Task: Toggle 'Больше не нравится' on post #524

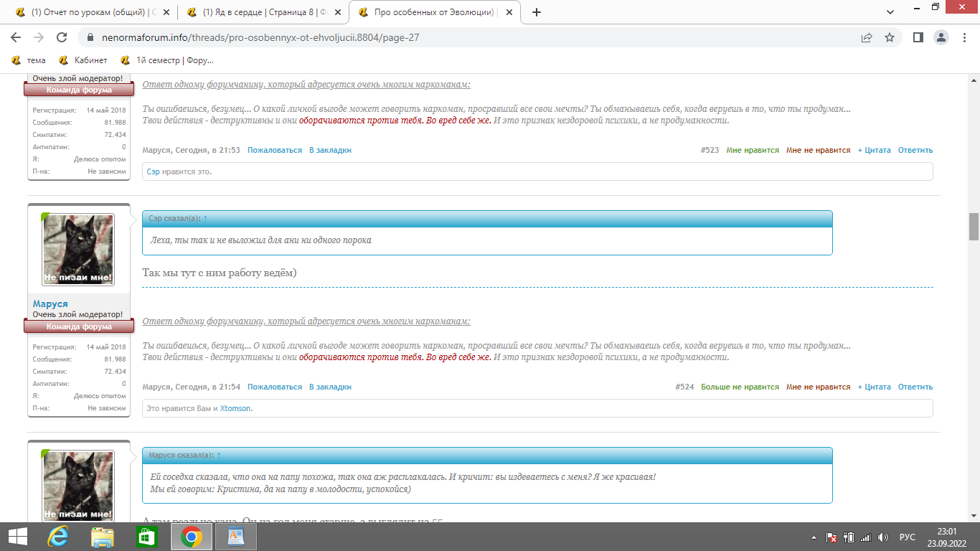Action: point(740,387)
